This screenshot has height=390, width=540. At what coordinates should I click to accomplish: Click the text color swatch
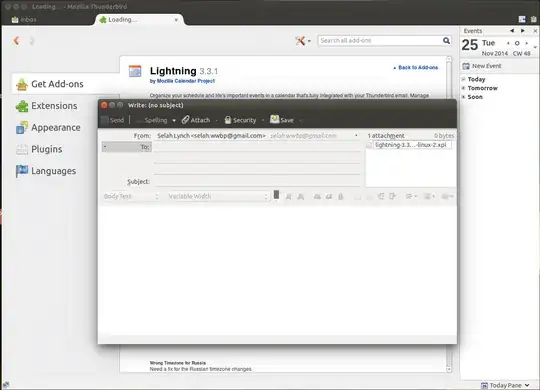(276, 195)
